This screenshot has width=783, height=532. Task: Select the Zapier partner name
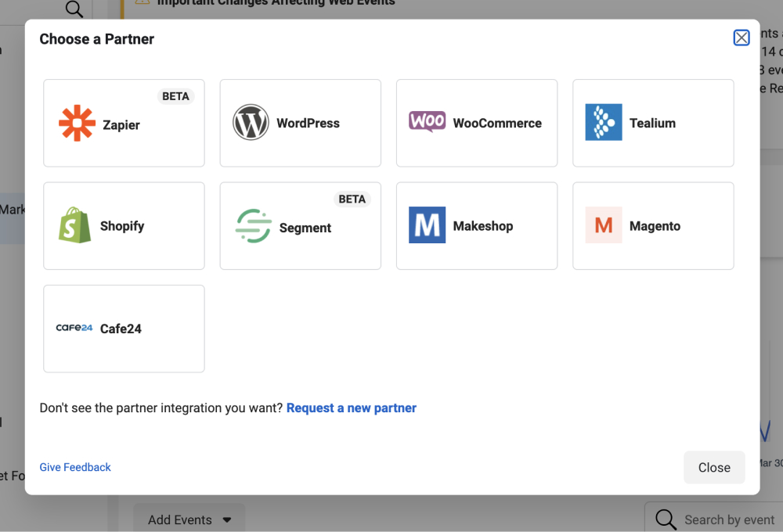tap(121, 124)
